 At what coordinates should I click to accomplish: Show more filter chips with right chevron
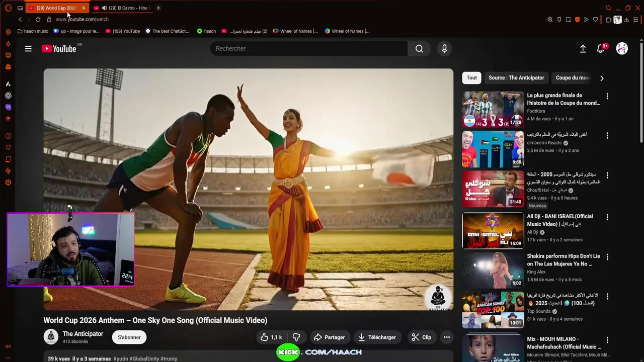tap(602, 78)
